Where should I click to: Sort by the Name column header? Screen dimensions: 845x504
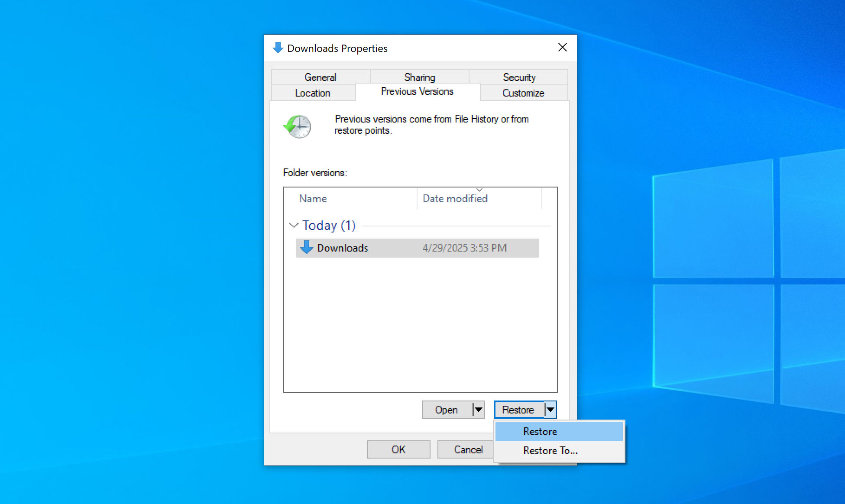tap(351, 198)
